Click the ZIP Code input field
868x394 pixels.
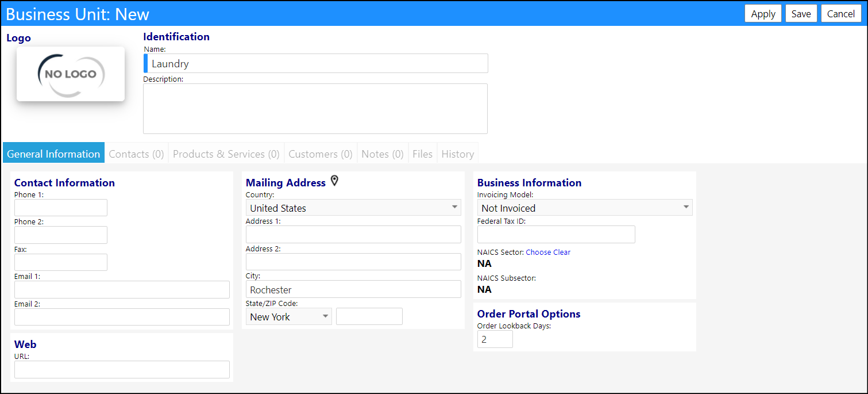(369, 316)
